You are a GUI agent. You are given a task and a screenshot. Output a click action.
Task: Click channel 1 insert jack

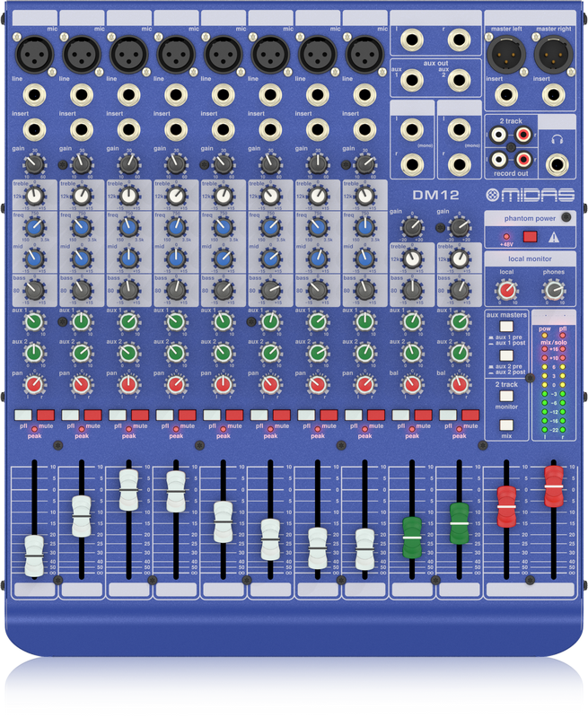tap(34, 130)
